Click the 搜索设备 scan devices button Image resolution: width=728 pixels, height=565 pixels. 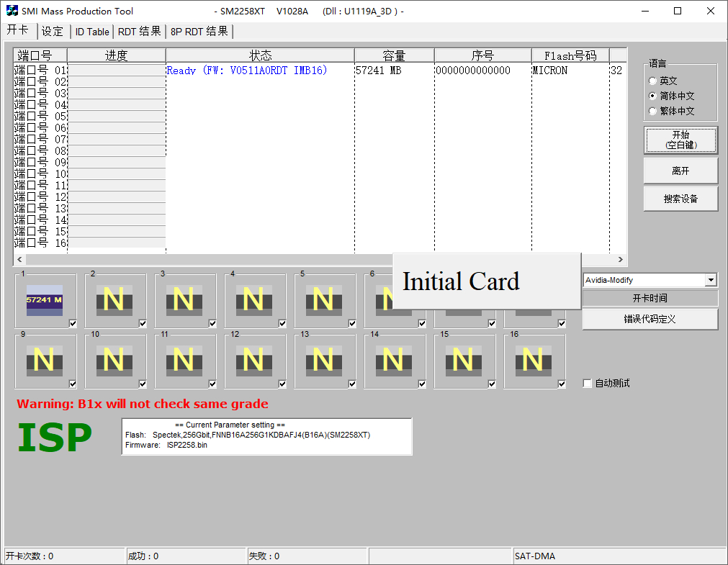pos(680,199)
